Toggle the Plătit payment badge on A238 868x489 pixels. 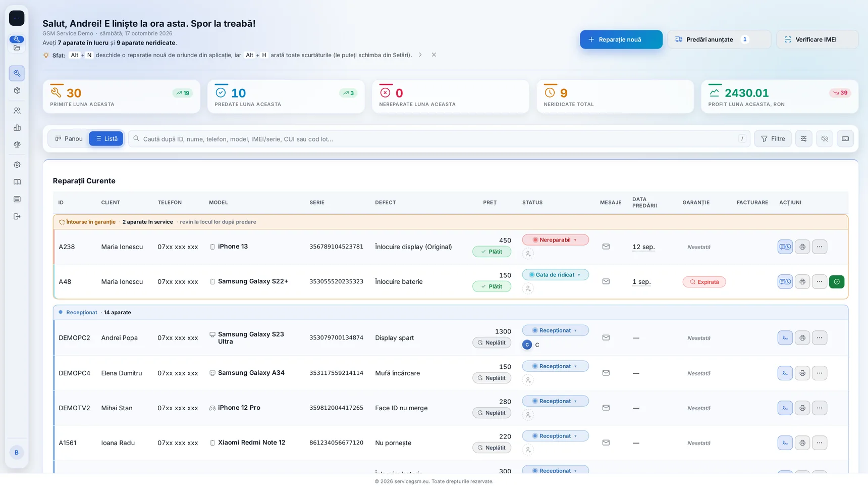492,252
